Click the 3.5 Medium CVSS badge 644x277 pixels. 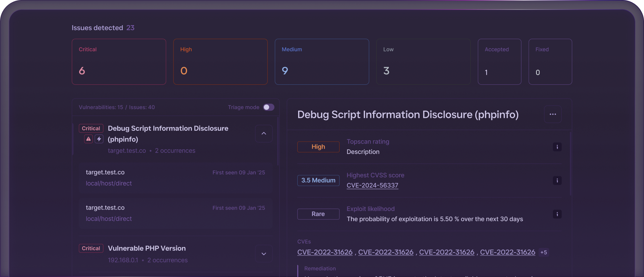pyautogui.click(x=318, y=180)
